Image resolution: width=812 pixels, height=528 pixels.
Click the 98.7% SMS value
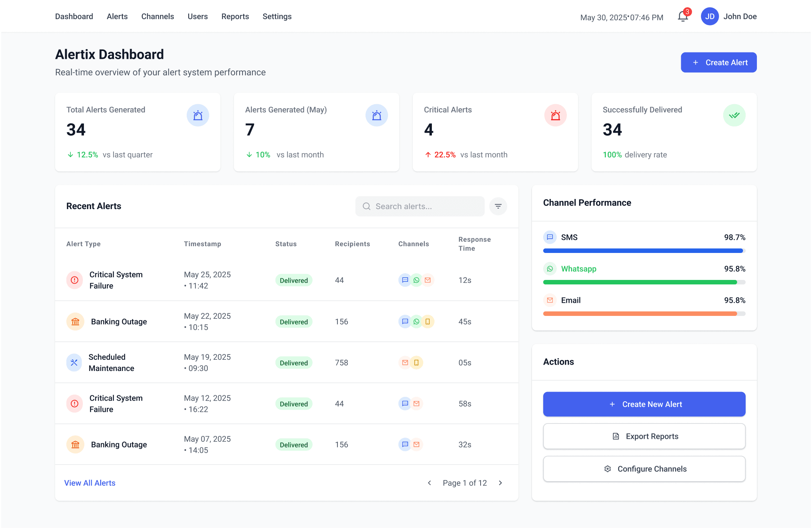point(735,237)
